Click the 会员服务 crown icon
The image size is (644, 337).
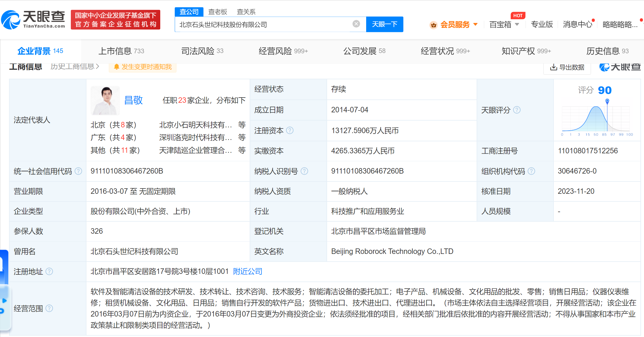coord(434,25)
